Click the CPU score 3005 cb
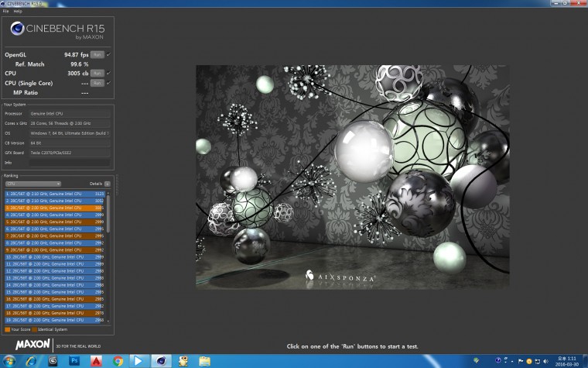 click(x=77, y=74)
